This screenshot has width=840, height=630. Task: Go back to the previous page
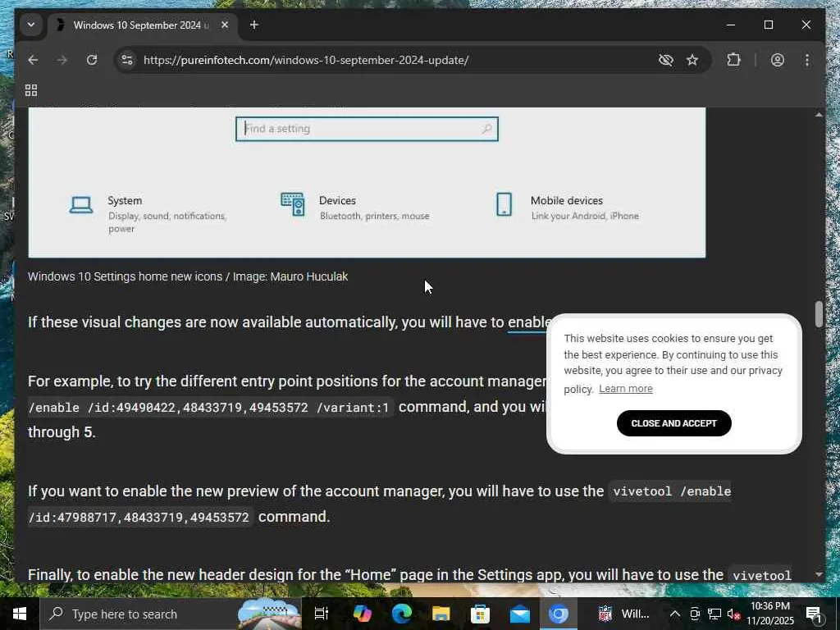click(33, 60)
